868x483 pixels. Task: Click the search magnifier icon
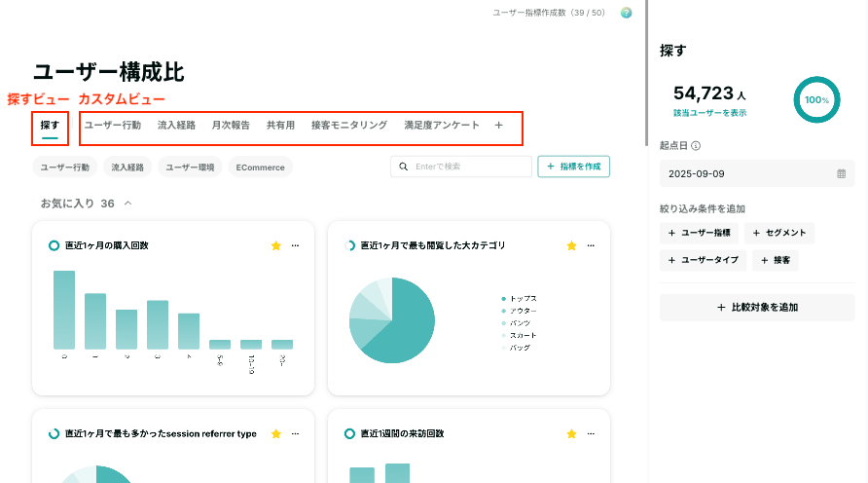click(x=404, y=167)
